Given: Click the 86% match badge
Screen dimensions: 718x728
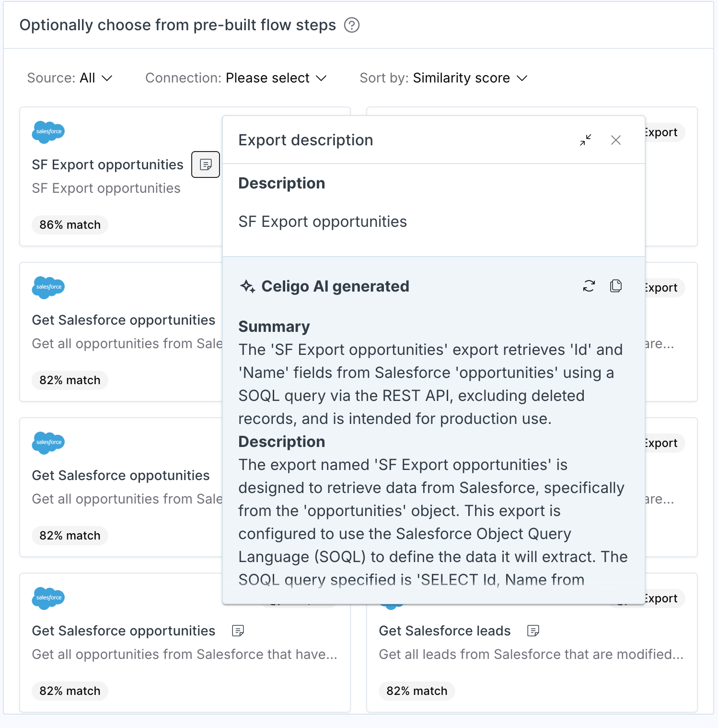Looking at the screenshot, I should pyautogui.click(x=70, y=224).
